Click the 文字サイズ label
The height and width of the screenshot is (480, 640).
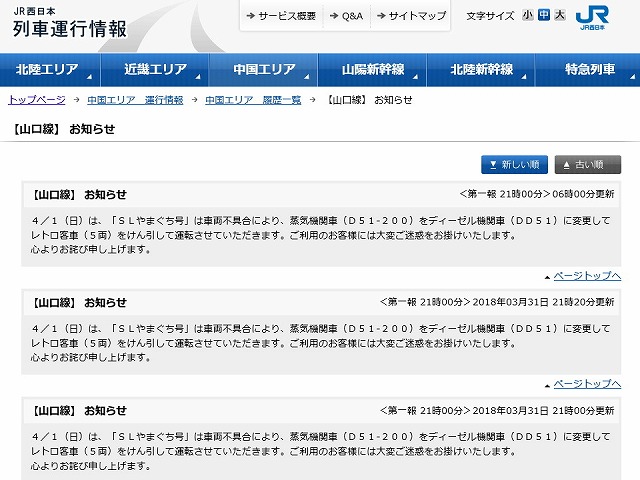(490, 16)
